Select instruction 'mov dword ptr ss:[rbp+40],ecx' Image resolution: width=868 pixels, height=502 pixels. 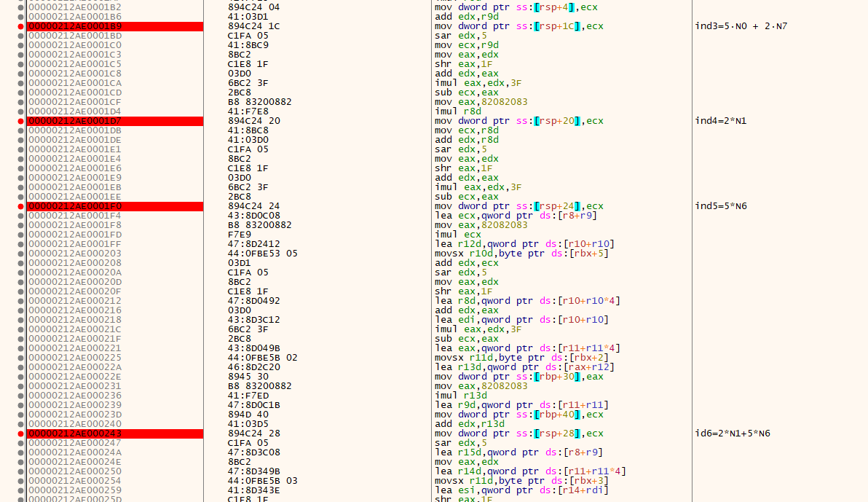click(x=518, y=415)
